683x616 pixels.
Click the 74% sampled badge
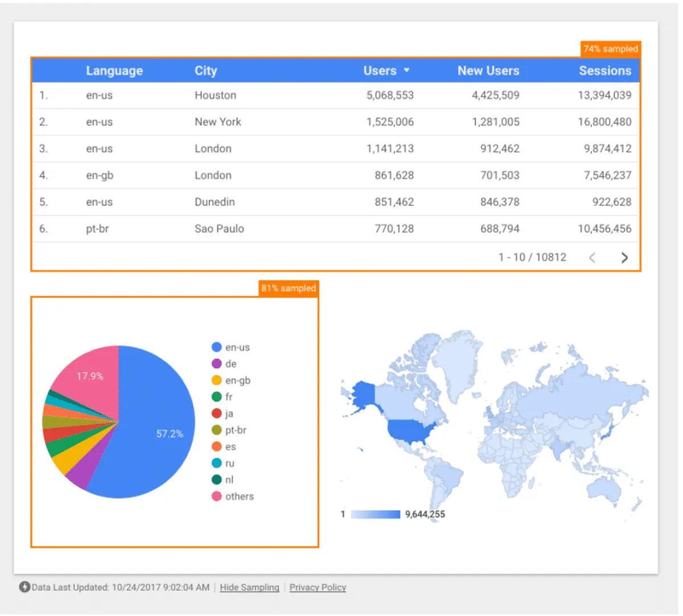coord(610,49)
